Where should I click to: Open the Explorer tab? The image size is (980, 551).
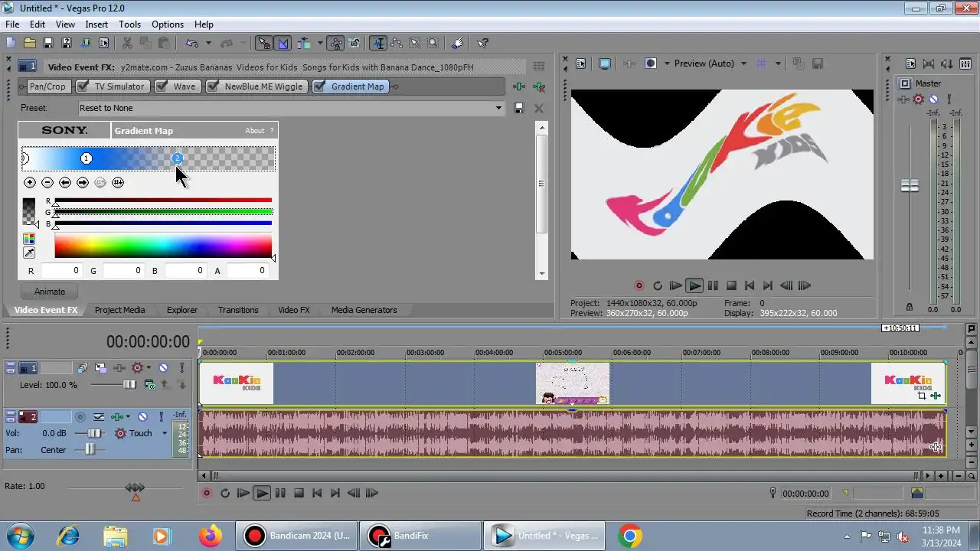coord(182,310)
